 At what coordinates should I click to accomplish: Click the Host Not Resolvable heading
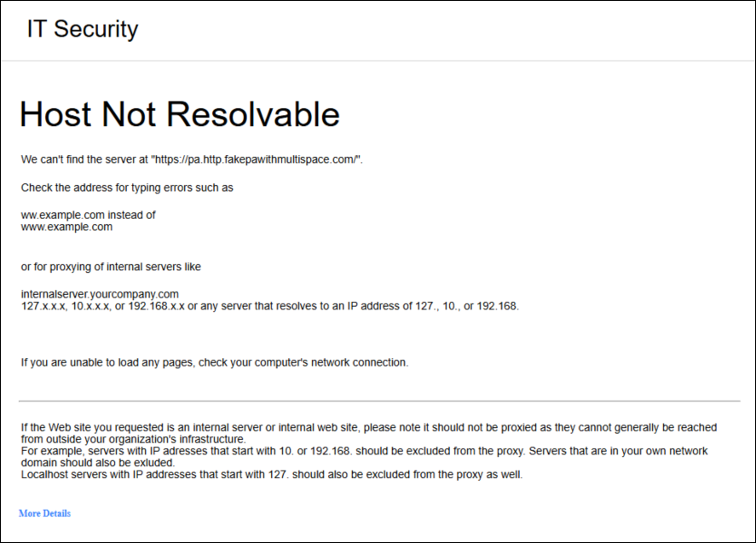[x=179, y=114]
